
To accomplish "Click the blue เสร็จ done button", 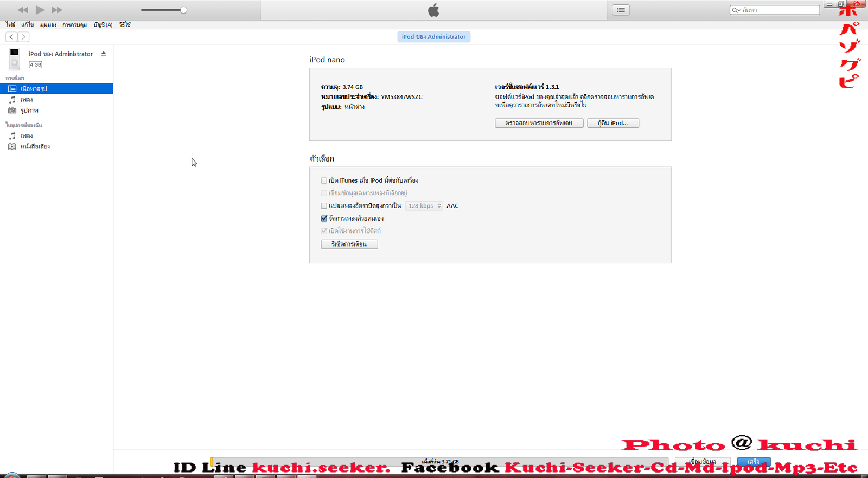I will point(754,462).
